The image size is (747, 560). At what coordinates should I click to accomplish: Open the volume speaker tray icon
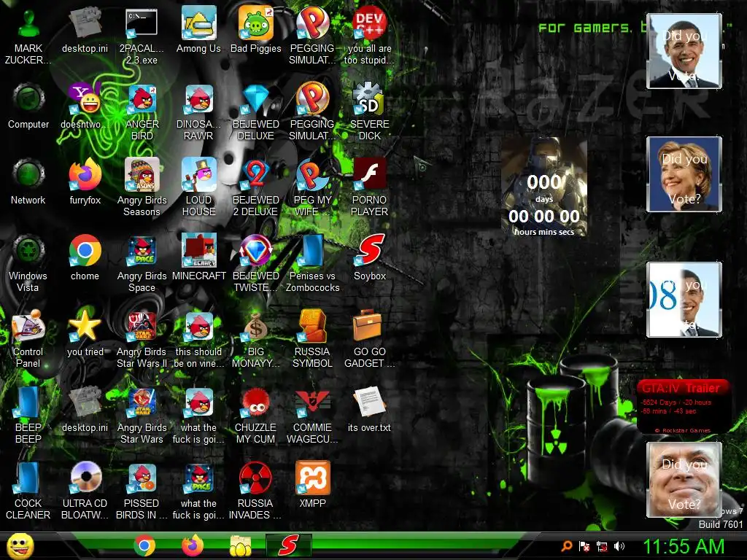pyautogui.click(x=619, y=546)
